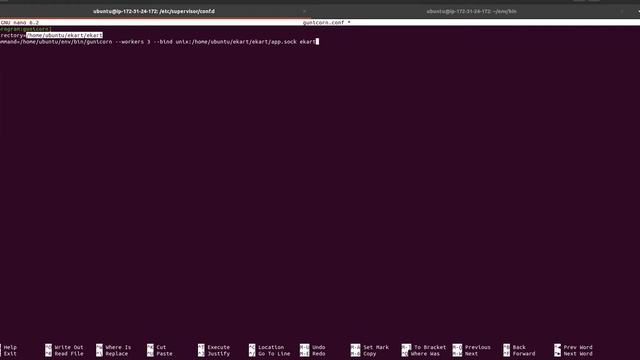Click highlighted path /home/ubuntu/ekart/ekart

64,36
